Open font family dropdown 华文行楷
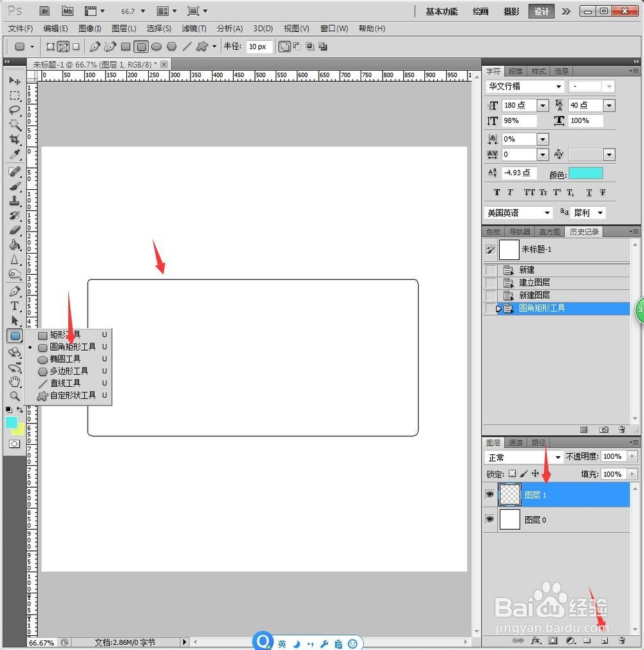This screenshot has width=644, height=650. click(x=559, y=86)
